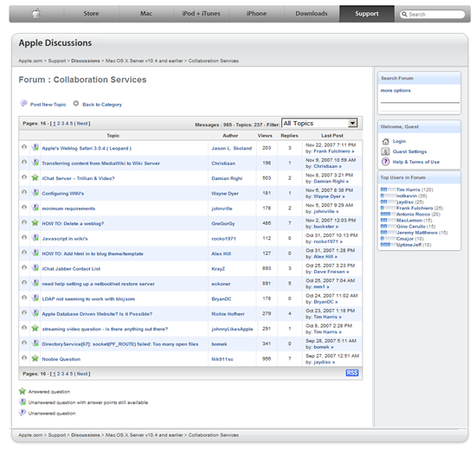The image size is (476, 449).
Task: Click status icon for Apple's Weblog Safari topic
Action: click(x=35, y=147)
